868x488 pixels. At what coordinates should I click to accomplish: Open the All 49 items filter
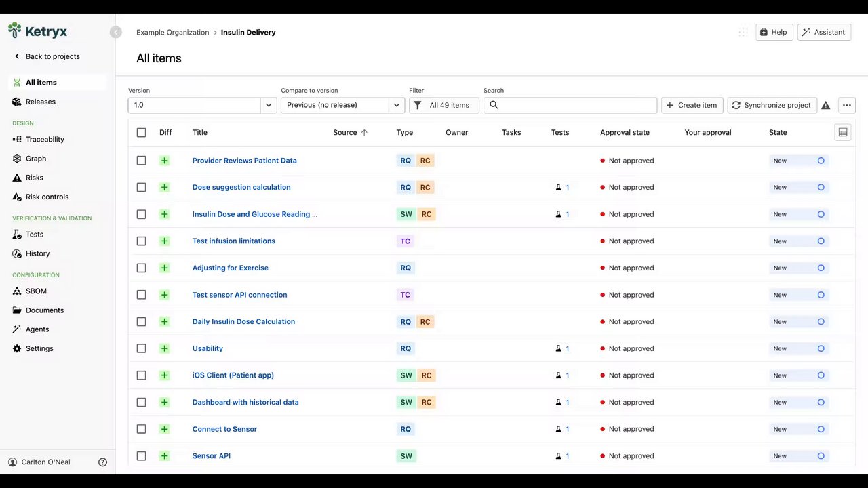[443, 105]
